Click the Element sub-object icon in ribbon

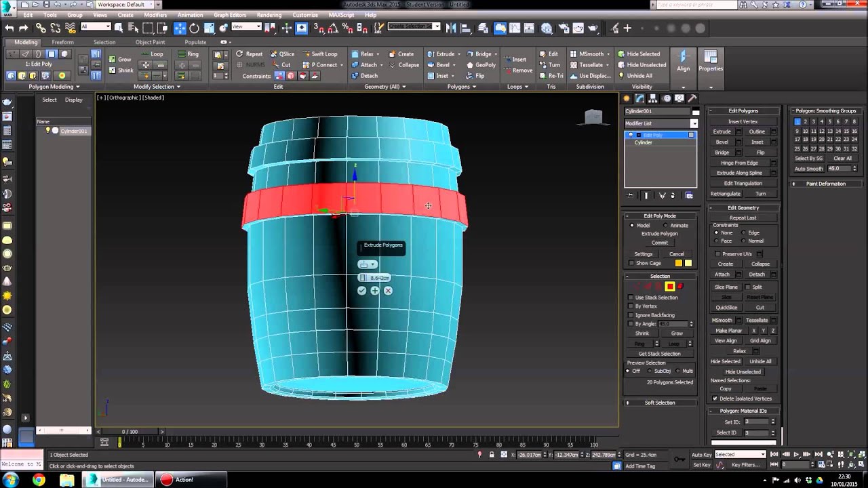pyautogui.click(x=64, y=54)
